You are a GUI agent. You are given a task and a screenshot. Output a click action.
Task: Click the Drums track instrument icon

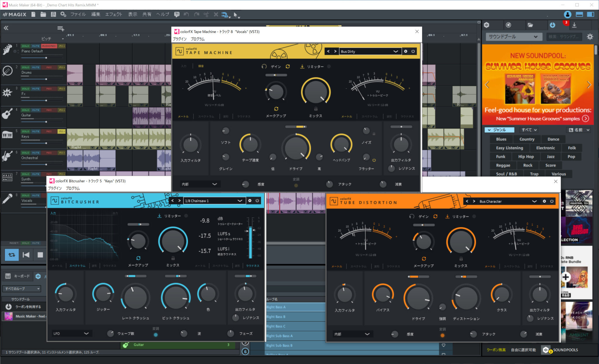(x=7, y=71)
